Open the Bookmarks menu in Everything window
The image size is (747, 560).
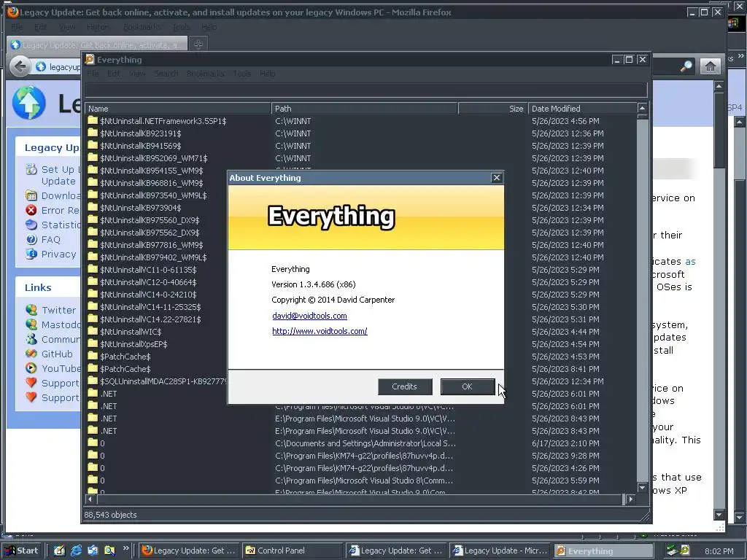[205, 74]
